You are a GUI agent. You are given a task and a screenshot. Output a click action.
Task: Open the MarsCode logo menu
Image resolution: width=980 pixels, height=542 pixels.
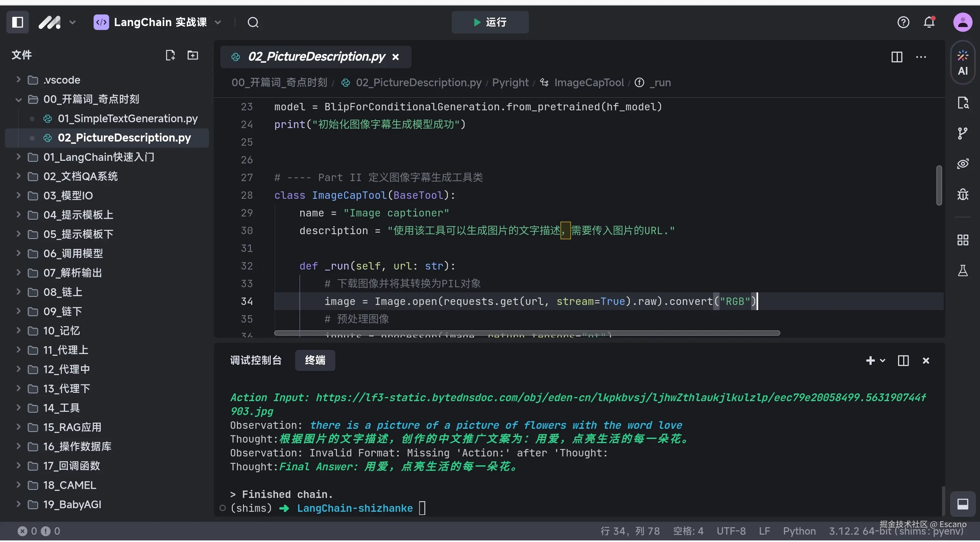point(57,22)
